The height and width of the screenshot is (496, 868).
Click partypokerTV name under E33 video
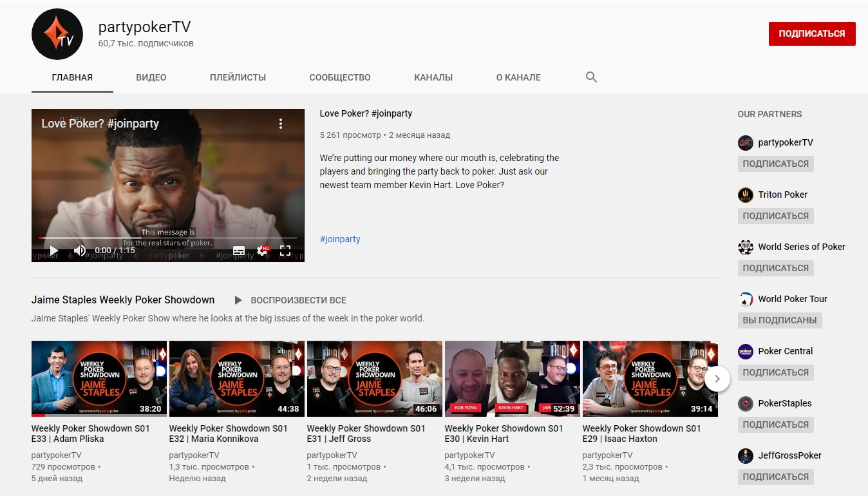pos(57,455)
